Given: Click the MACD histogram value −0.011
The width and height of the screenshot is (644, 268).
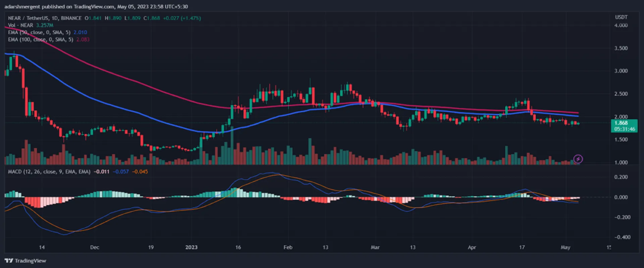Looking at the screenshot, I should 101,172.
